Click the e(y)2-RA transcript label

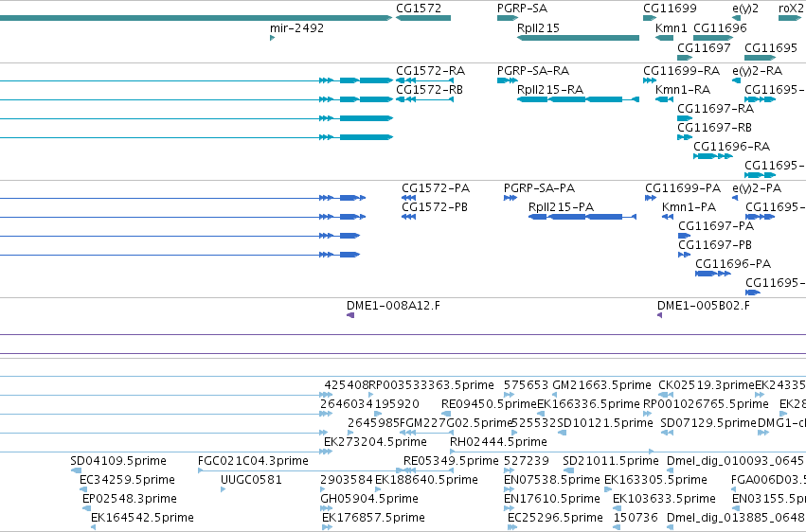[757, 71]
